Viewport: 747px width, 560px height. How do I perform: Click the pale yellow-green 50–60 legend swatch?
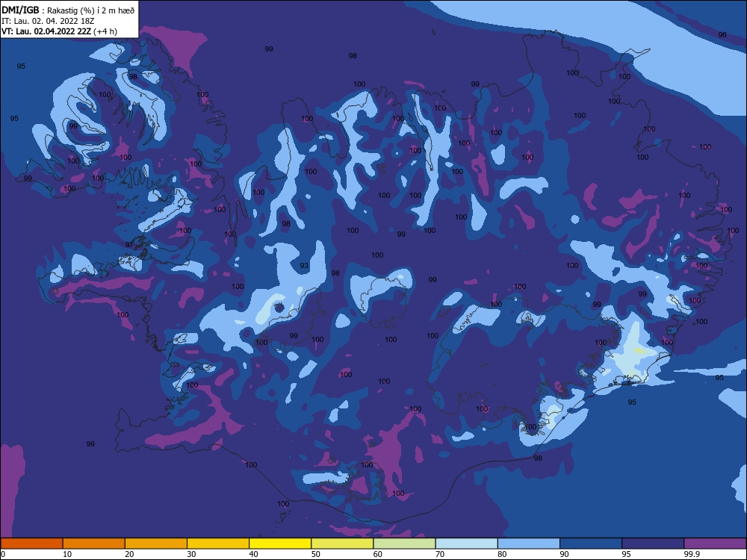point(342,544)
